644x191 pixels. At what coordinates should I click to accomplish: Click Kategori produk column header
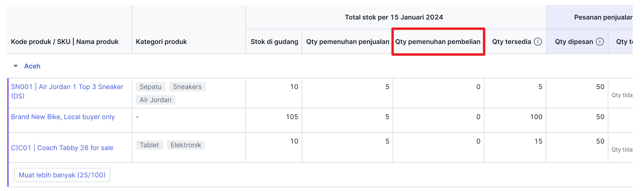point(161,42)
